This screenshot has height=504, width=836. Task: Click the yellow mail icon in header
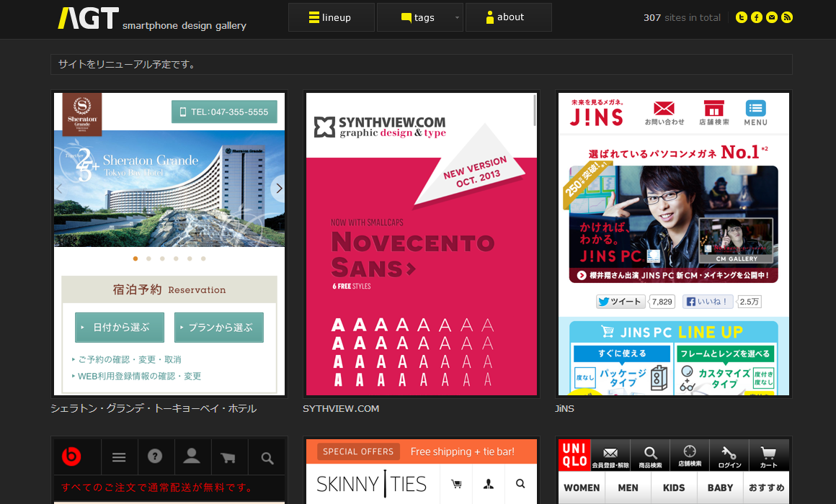click(771, 17)
